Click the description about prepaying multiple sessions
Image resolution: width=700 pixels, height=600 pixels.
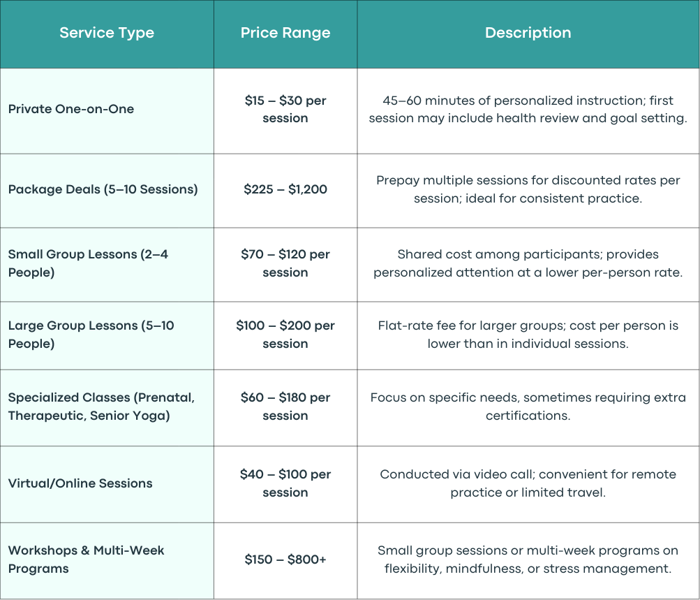point(528,189)
